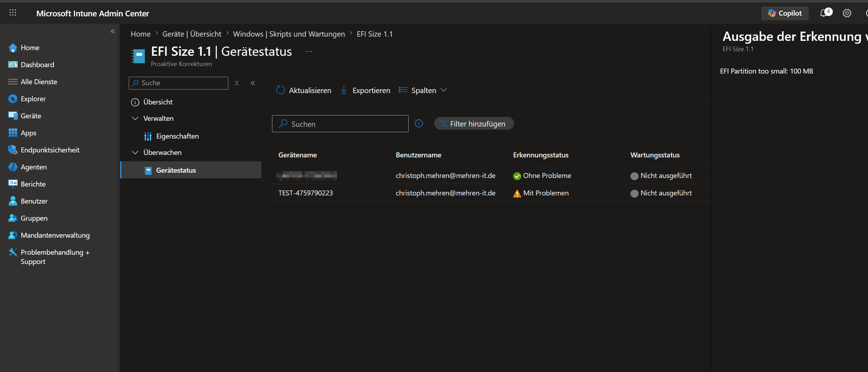
Task: Click the Mandantenverwaltung icon
Action: click(13, 235)
